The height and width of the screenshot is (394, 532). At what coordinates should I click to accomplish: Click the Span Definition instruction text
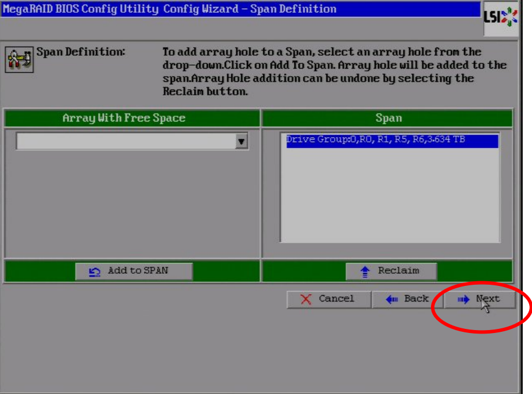click(334, 71)
